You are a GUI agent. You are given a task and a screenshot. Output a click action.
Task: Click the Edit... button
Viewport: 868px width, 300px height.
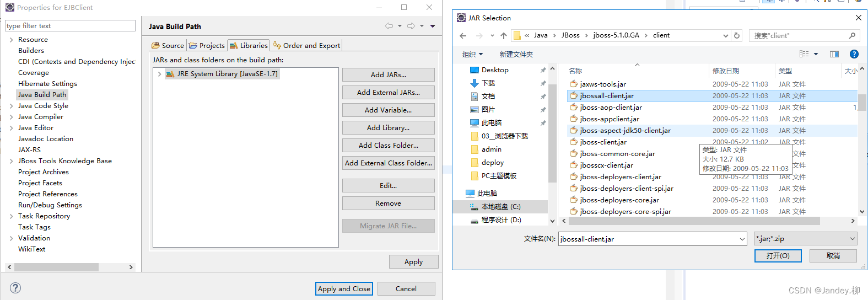click(x=388, y=185)
